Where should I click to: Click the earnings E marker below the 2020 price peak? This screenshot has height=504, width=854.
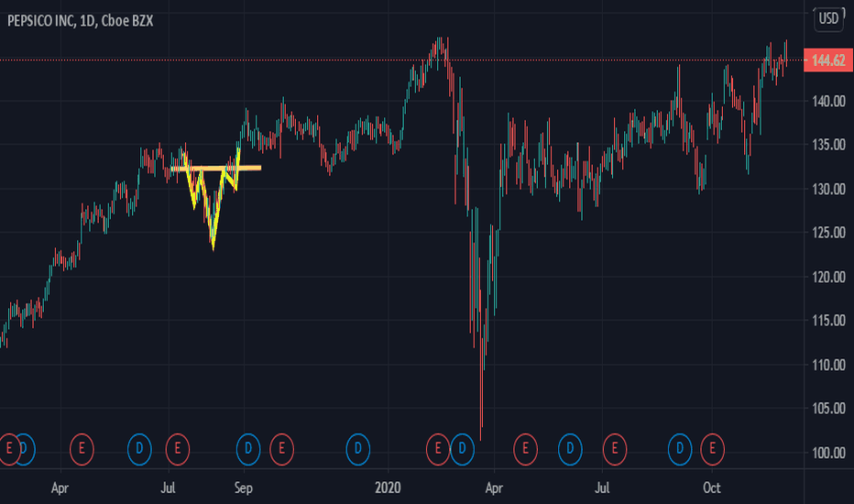(x=438, y=449)
